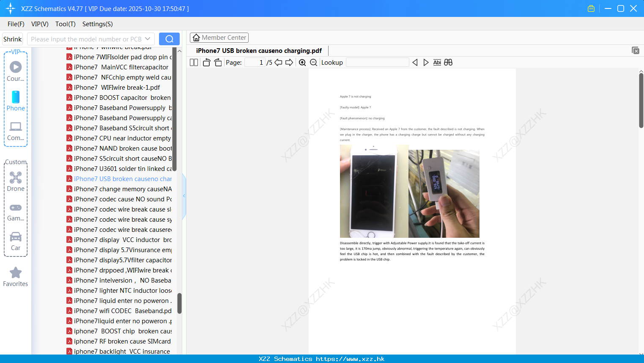
Task: Select the Computer category icon
Action: (16, 131)
